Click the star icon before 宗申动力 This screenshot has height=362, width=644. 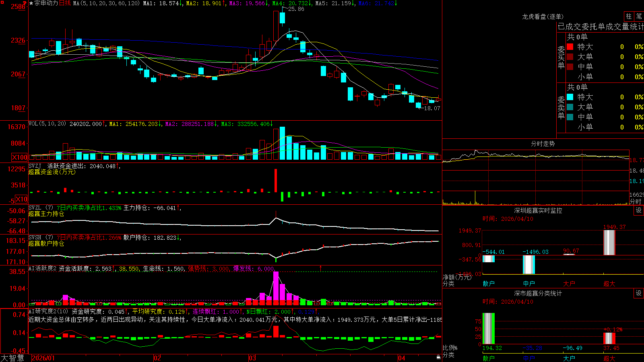coord(31,3)
